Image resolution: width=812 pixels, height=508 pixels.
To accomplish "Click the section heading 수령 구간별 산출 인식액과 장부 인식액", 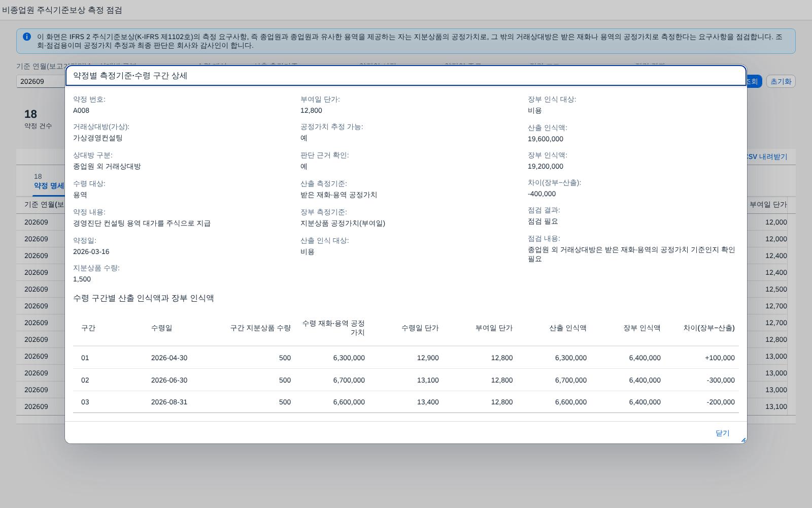I will 144,298.
